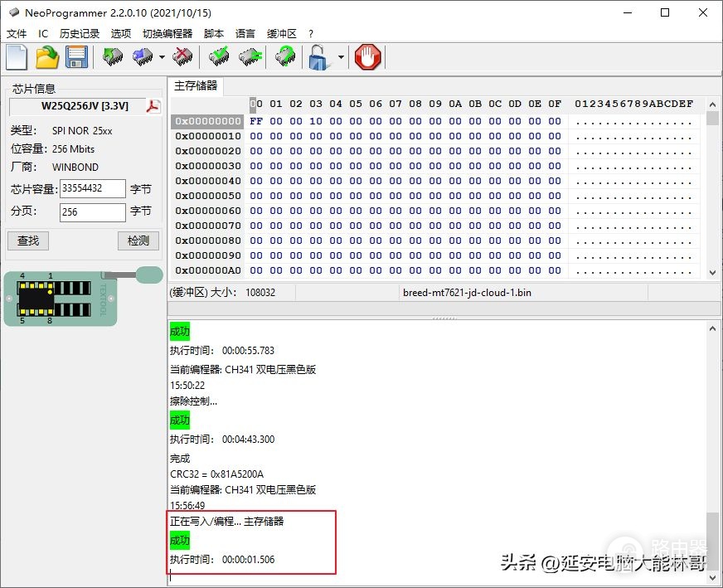Viewport: 723px width, 588px height.
Task: Open the 文件 menu
Action: pos(17,34)
